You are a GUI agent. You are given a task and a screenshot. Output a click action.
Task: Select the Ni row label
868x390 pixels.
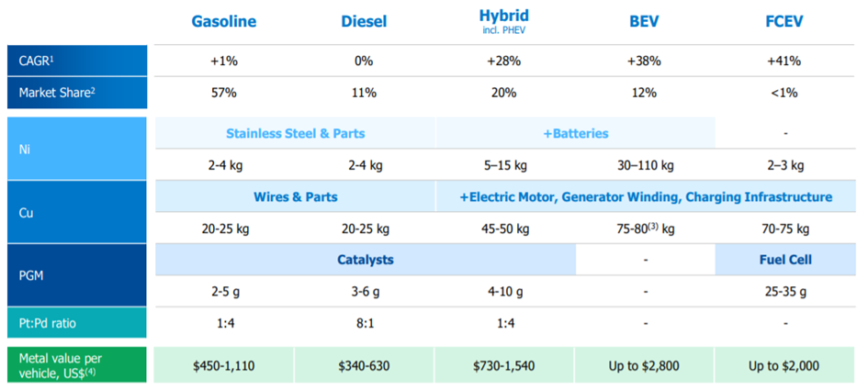pos(26,149)
